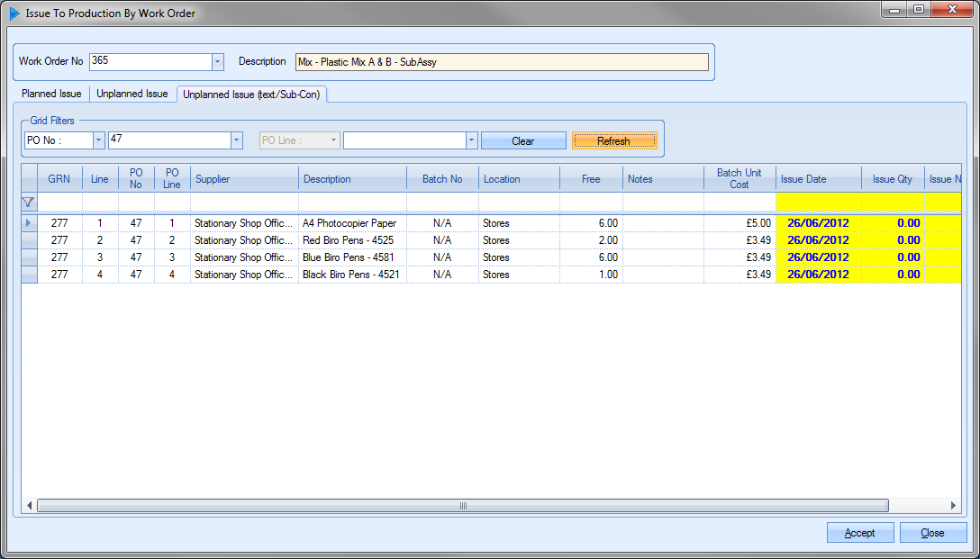Click the horizontal scrollbar left arrow

point(29,506)
